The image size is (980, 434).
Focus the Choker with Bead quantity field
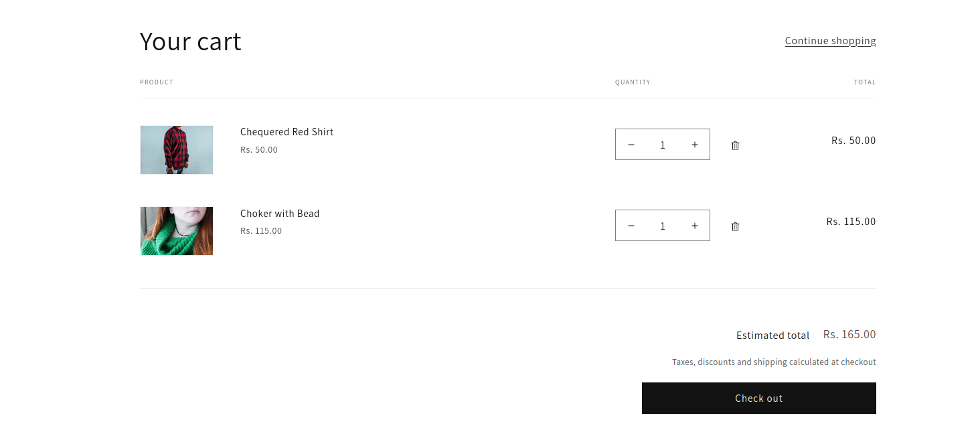[662, 226]
